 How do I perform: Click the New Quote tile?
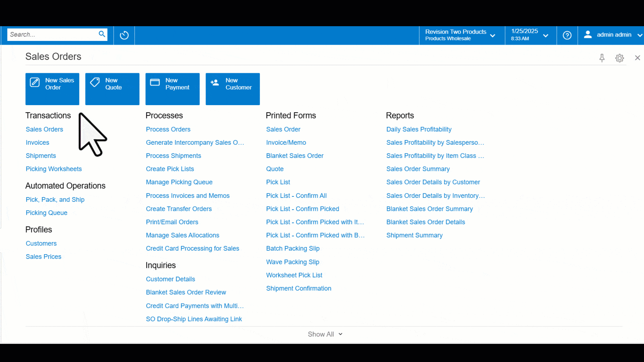click(x=112, y=89)
